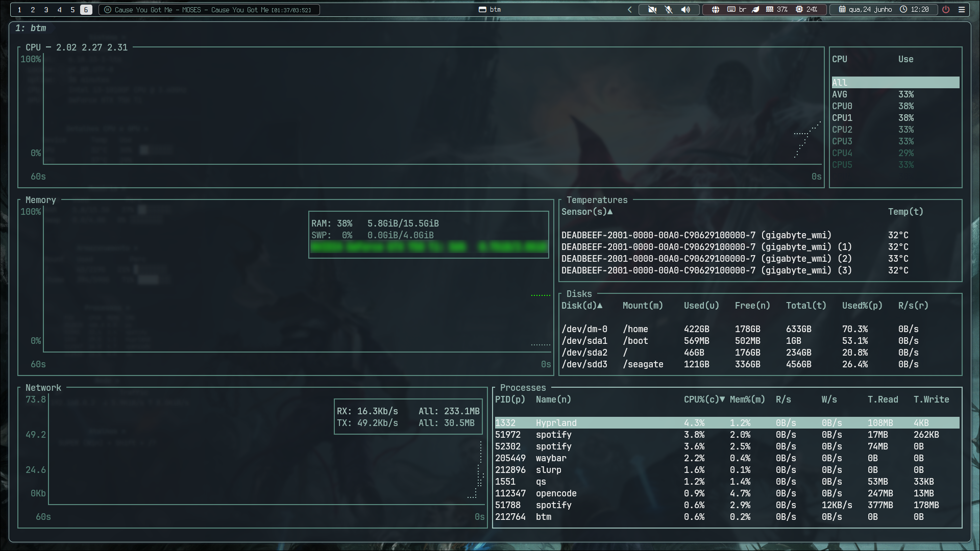Open the calendar date qua, 24 junho
The height and width of the screenshot is (551, 980).
point(865,10)
